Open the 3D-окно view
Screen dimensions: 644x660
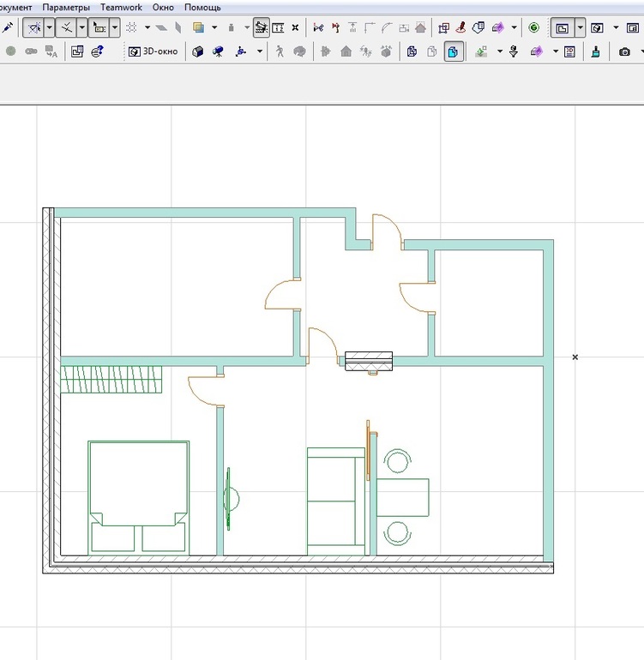click(x=153, y=51)
